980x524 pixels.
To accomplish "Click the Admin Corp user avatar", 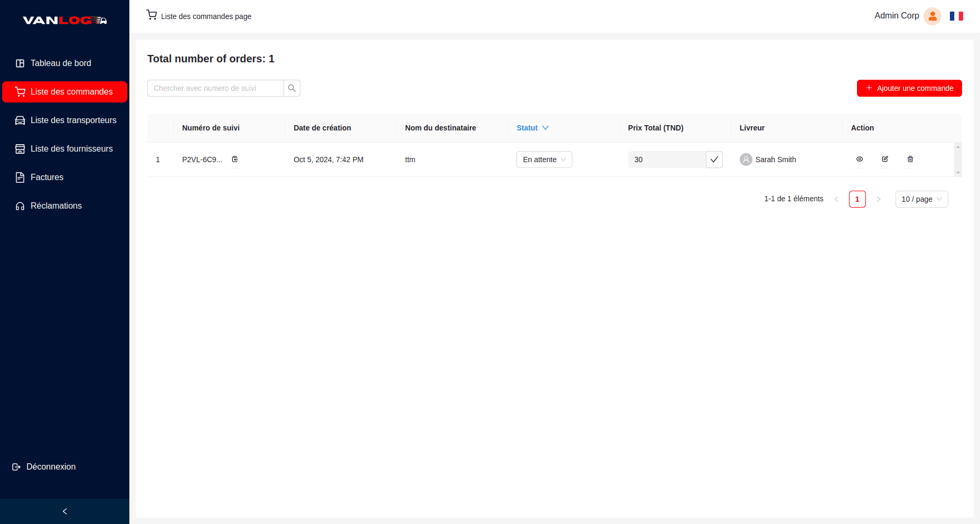I will (x=932, y=16).
